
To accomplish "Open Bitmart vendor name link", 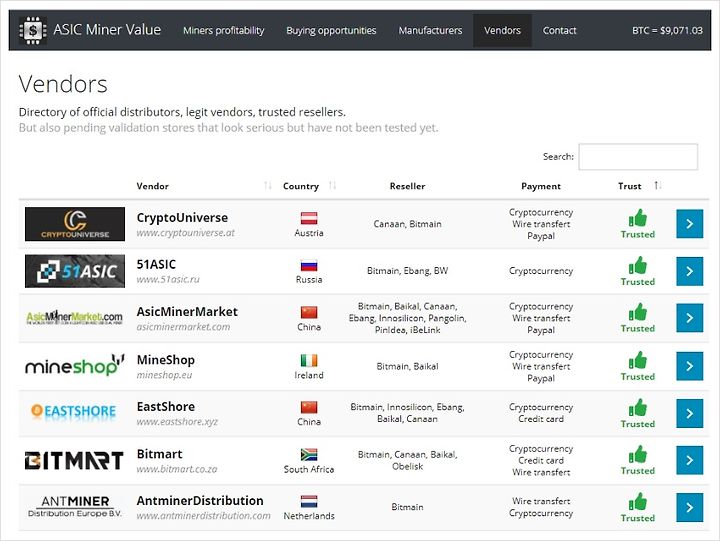I will (159, 454).
